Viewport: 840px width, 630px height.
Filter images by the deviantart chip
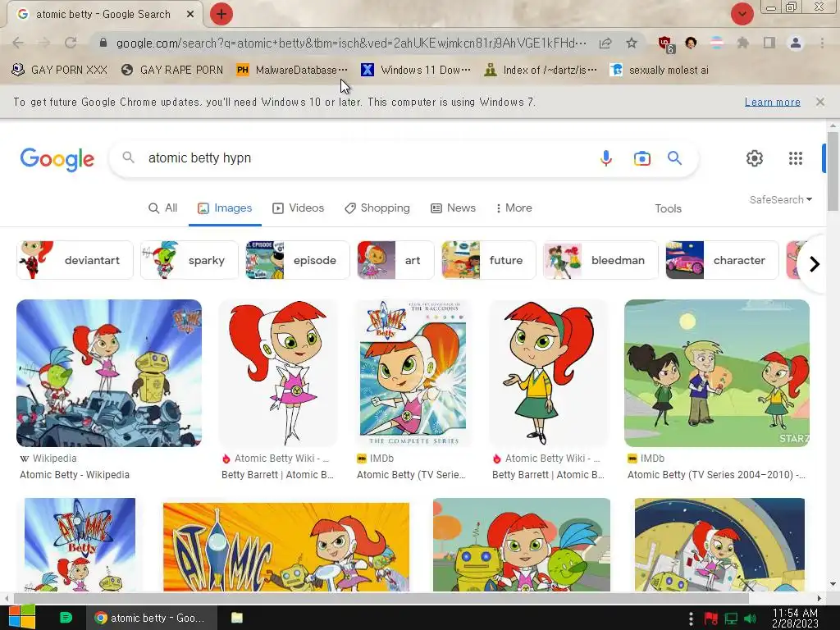[x=75, y=260]
